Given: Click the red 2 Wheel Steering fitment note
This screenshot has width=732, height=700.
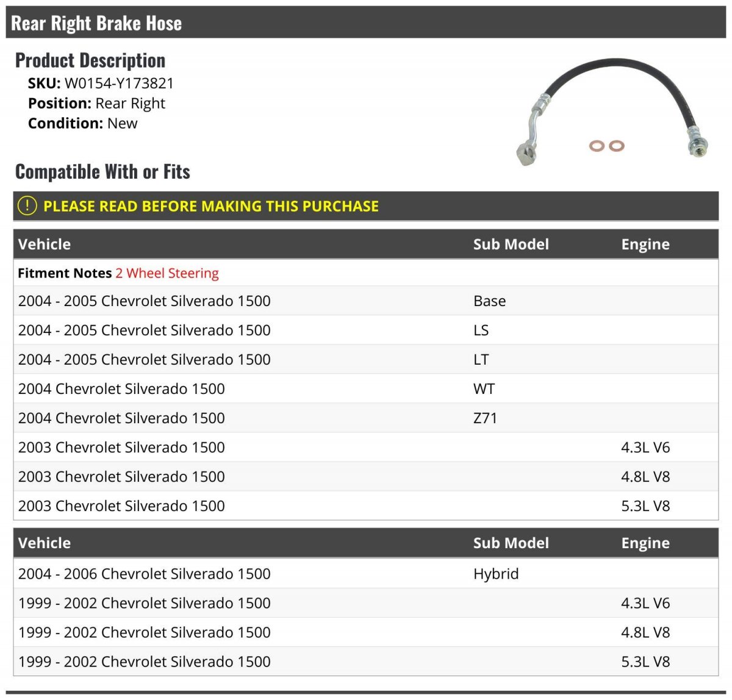Looking at the screenshot, I should [x=167, y=273].
